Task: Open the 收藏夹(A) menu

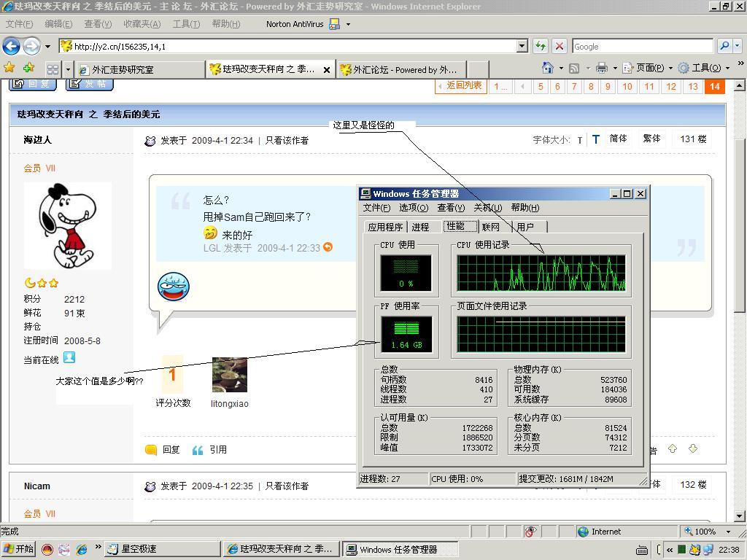Action: [142, 24]
